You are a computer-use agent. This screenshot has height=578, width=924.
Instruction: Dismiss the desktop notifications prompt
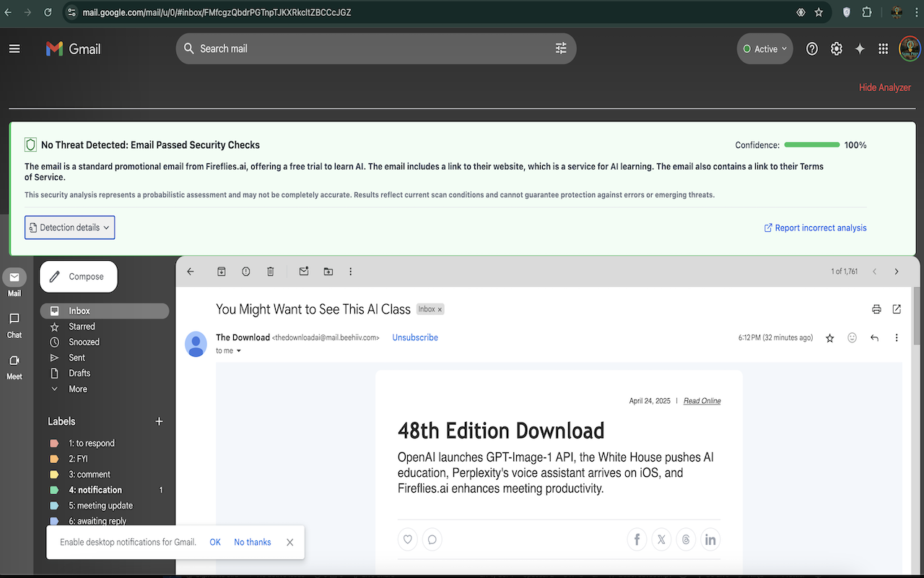pyautogui.click(x=289, y=542)
